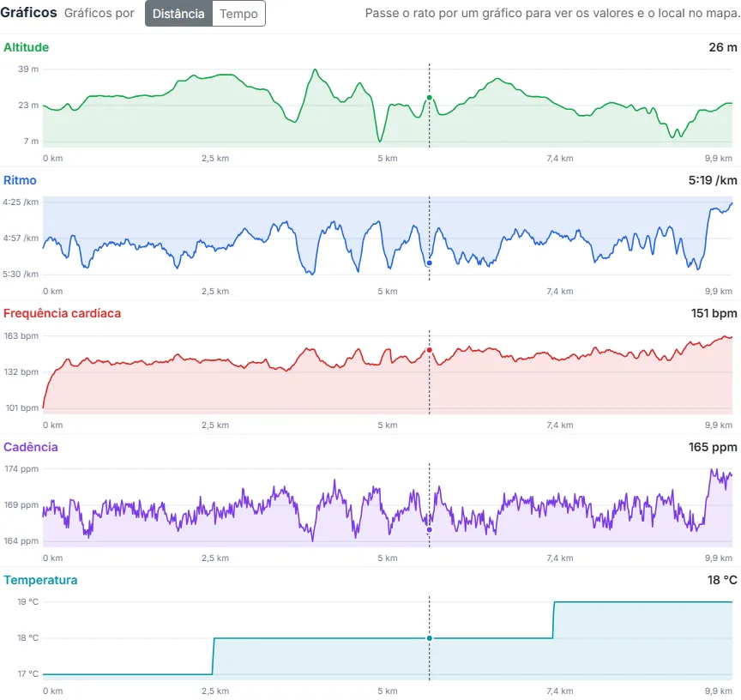Viewport: 741px width, 700px height.
Task: Switch charts to Distância view
Action: (178, 13)
